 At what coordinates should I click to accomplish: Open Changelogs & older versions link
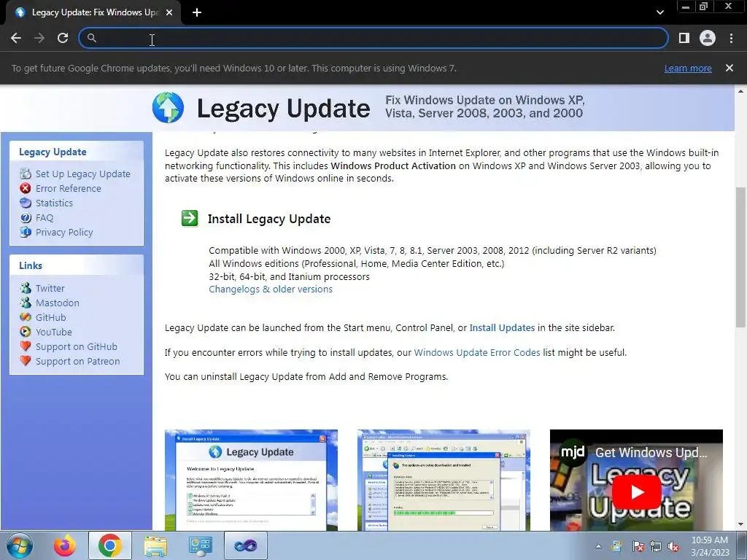[x=271, y=289]
